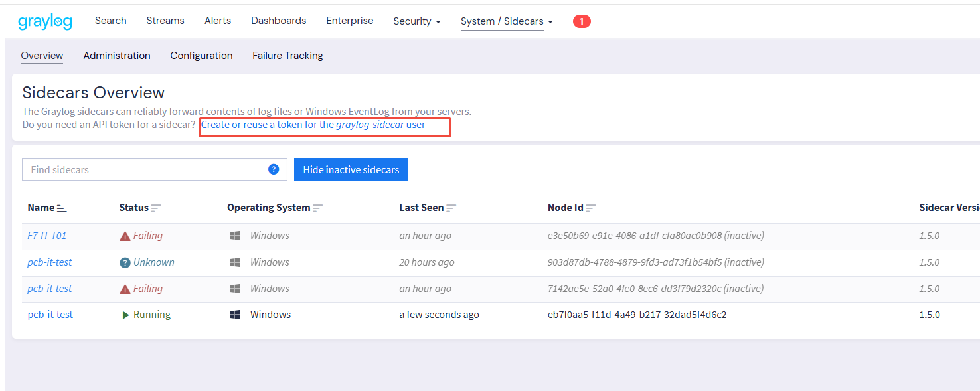
Task: Open the Running pcb-it-test sidecar link
Action: 50,315
